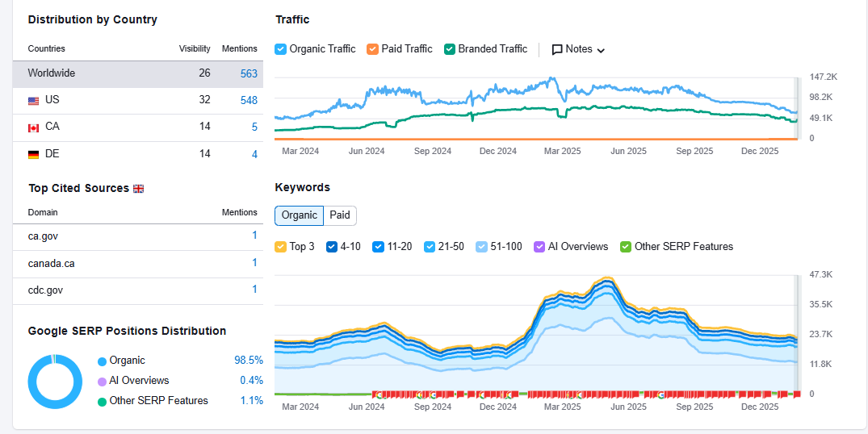Click the blue Organic legend dot
The height and width of the screenshot is (434, 868).
102,361
